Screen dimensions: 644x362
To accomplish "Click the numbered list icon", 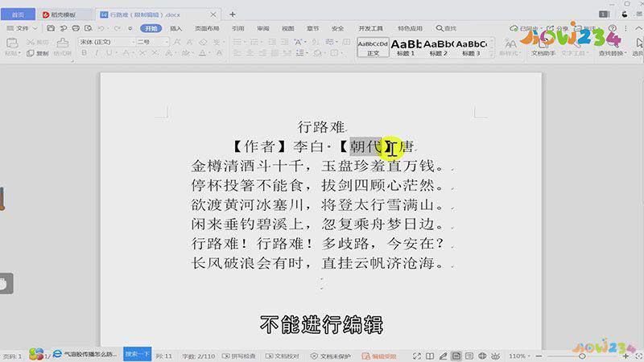I will [254, 42].
